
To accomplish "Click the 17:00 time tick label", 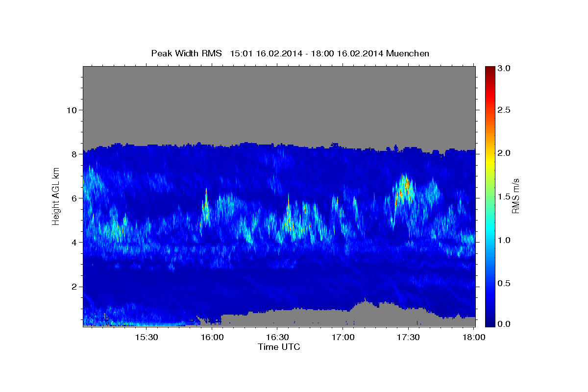I will [343, 337].
